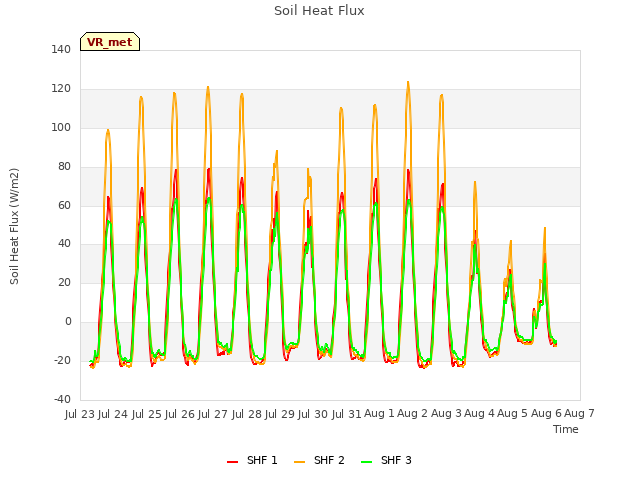640x480 pixels.
Task: Toggle SHF 2 series in legend
Action: pos(319,460)
